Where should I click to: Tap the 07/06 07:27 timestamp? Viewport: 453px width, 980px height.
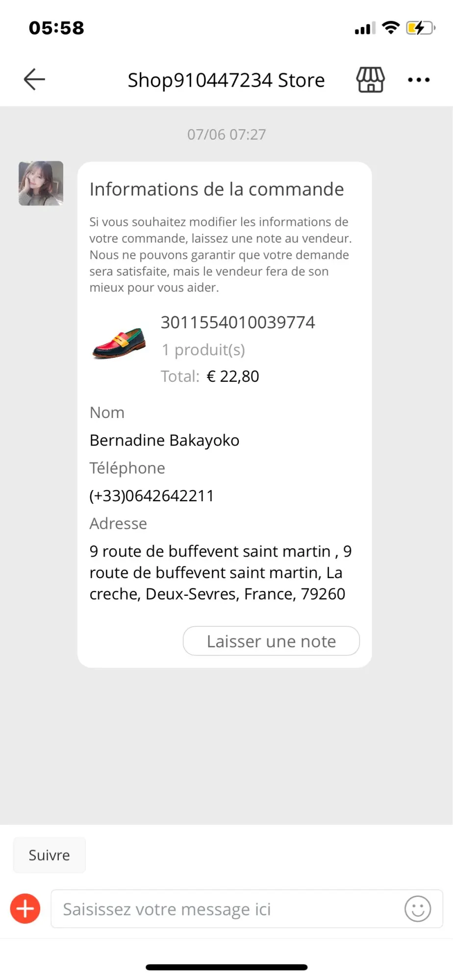point(226,134)
